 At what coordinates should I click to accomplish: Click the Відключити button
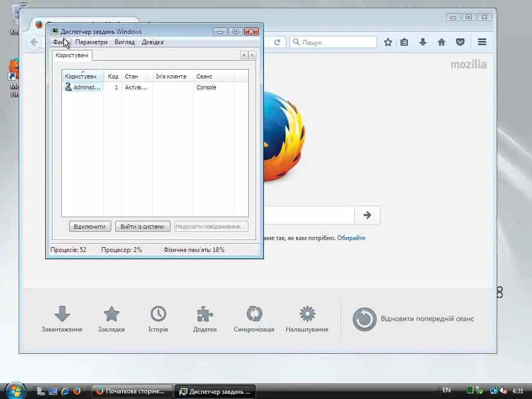[90, 227]
